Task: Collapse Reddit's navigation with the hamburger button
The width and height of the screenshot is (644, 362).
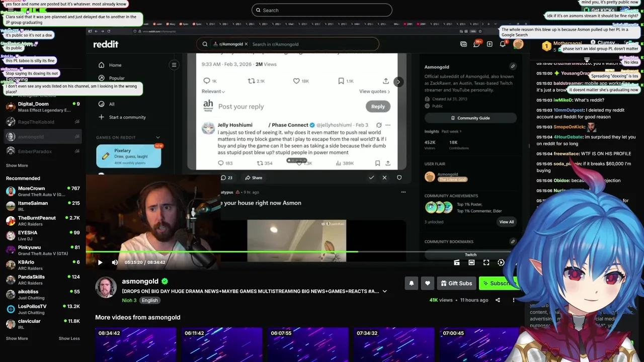Action: pos(174,65)
